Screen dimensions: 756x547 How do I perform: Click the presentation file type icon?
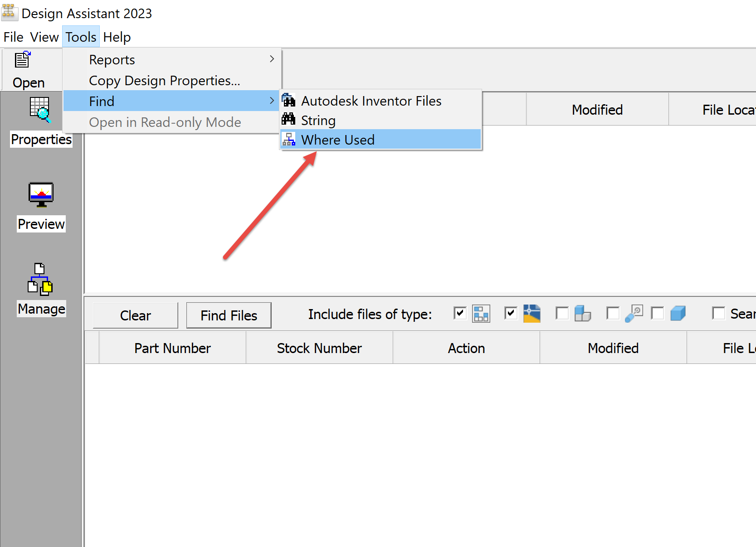point(634,313)
